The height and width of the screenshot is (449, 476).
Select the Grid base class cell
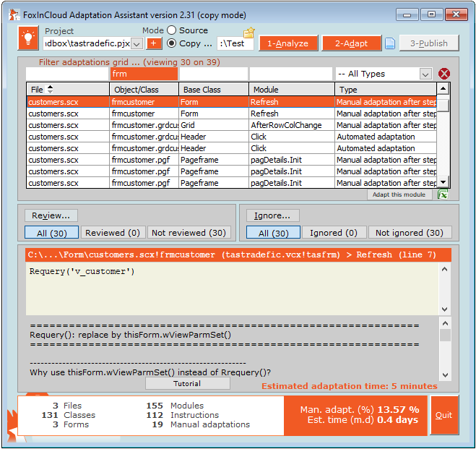[x=213, y=125]
